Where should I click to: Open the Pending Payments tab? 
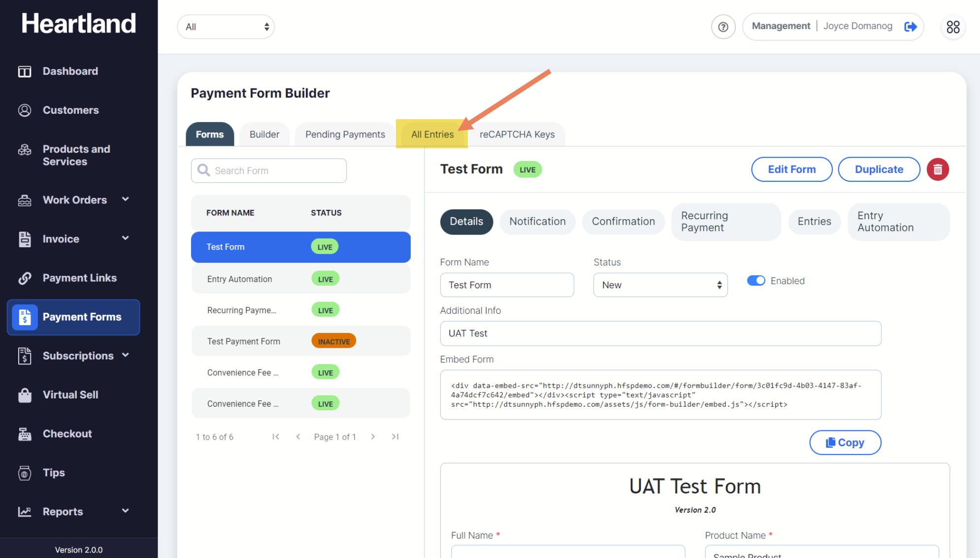345,134
